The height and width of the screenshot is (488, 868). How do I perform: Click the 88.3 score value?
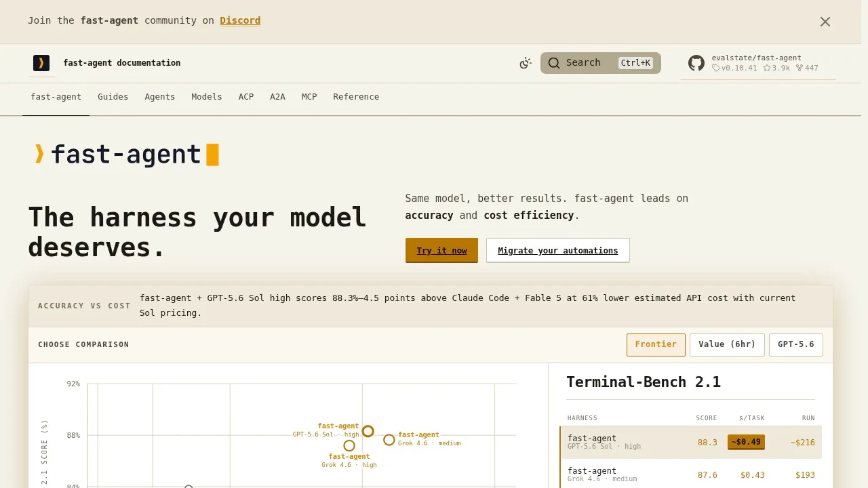[x=707, y=443]
